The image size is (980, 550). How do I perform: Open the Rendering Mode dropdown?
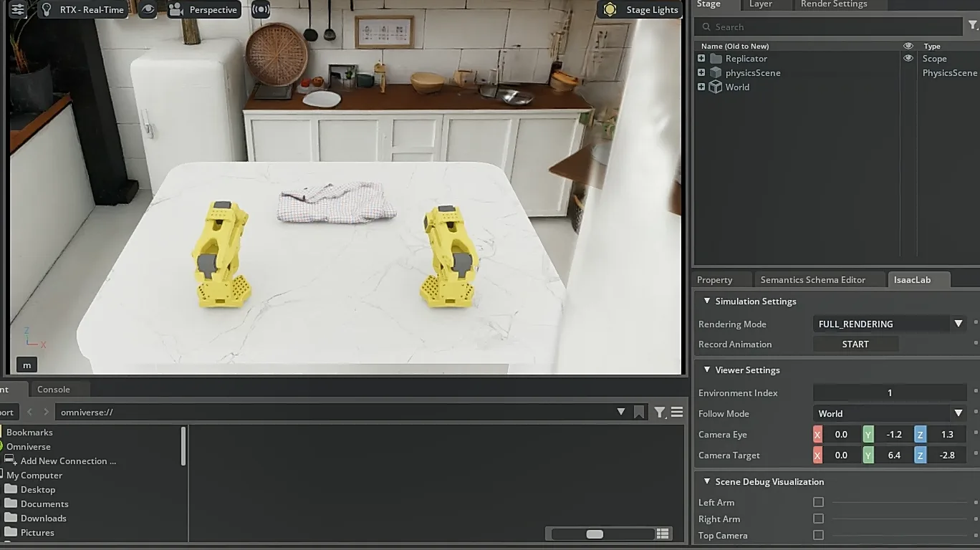890,324
